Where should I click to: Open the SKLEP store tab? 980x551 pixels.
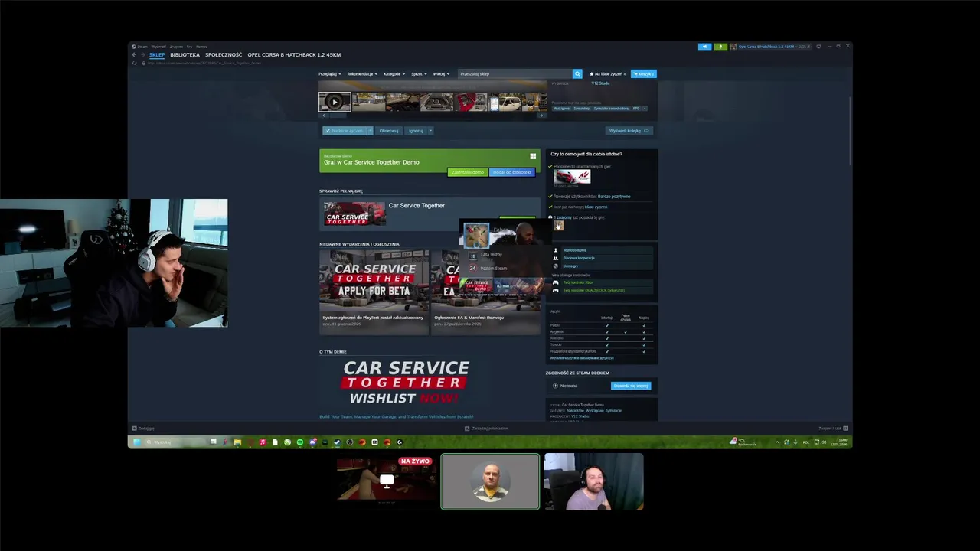click(157, 55)
